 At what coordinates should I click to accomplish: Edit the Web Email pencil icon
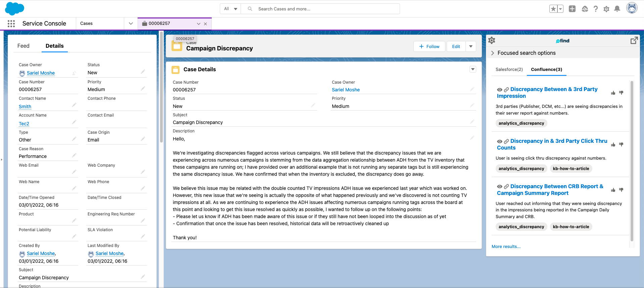point(74,172)
